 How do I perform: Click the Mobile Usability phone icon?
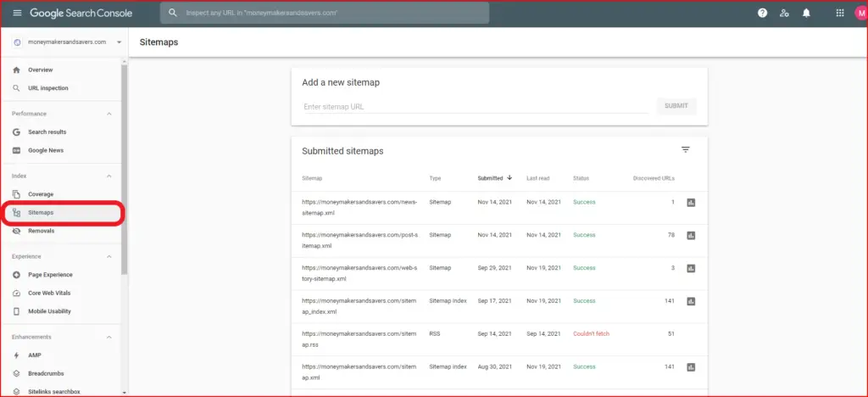(x=17, y=311)
